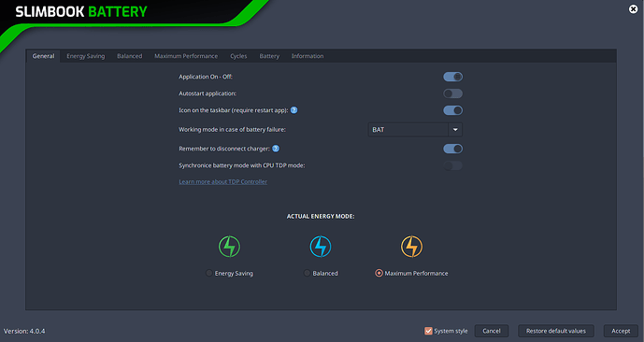The image size is (644, 342).
Task: Go to the Information tab
Action: coord(308,56)
